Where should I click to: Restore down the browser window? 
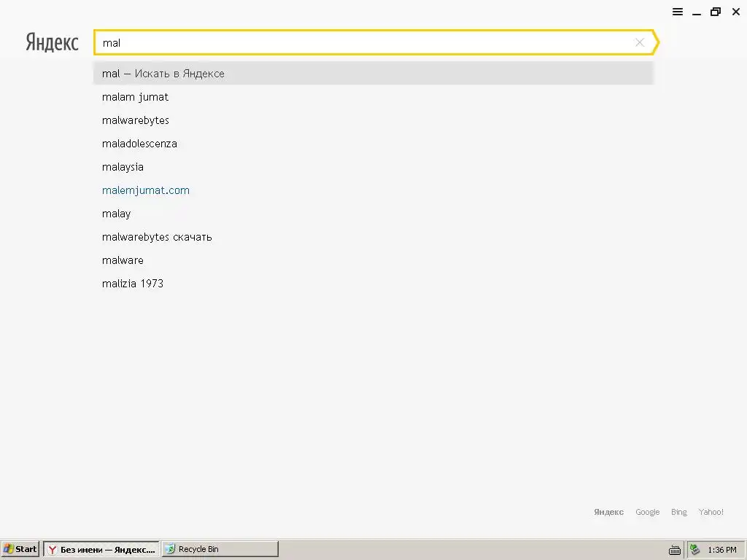coord(716,12)
